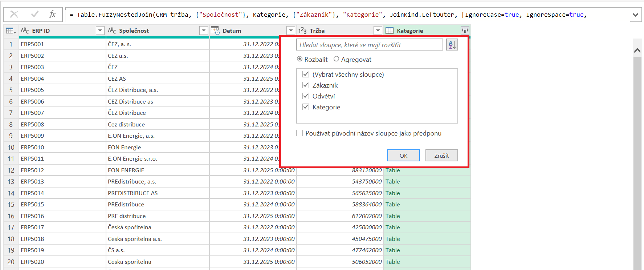Click the 123 type icon of Tržba column
This screenshot has width=644, height=270.
pyautogui.click(x=302, y=31)
